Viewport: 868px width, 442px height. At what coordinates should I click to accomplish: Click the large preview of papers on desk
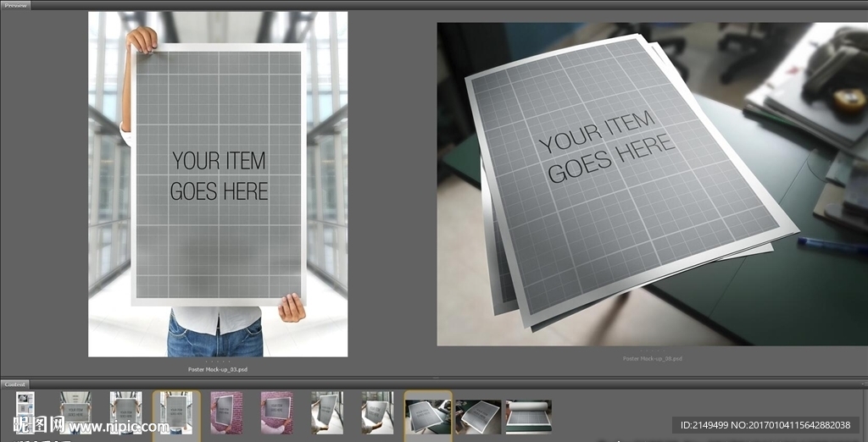coord(652,184)
